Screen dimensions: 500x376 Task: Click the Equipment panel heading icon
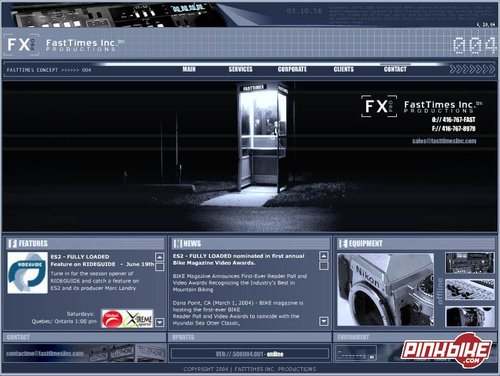[x=343, y=243]
